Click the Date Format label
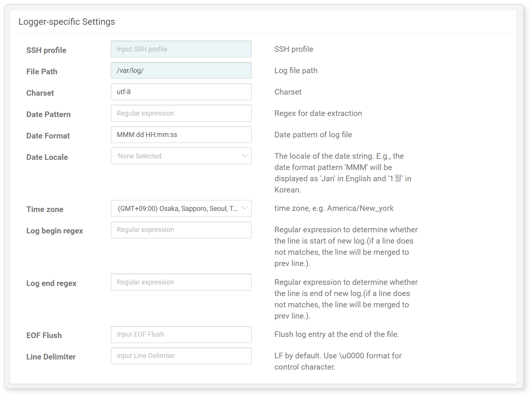532x397 pixels. (x=48, y=136)
